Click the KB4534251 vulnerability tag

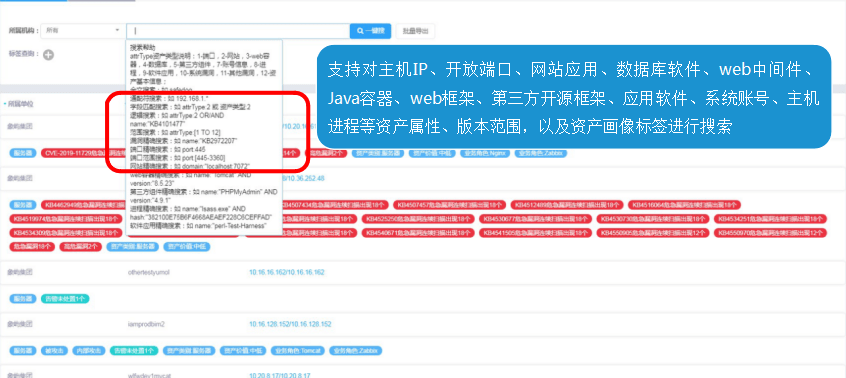(x=770, y=219)
